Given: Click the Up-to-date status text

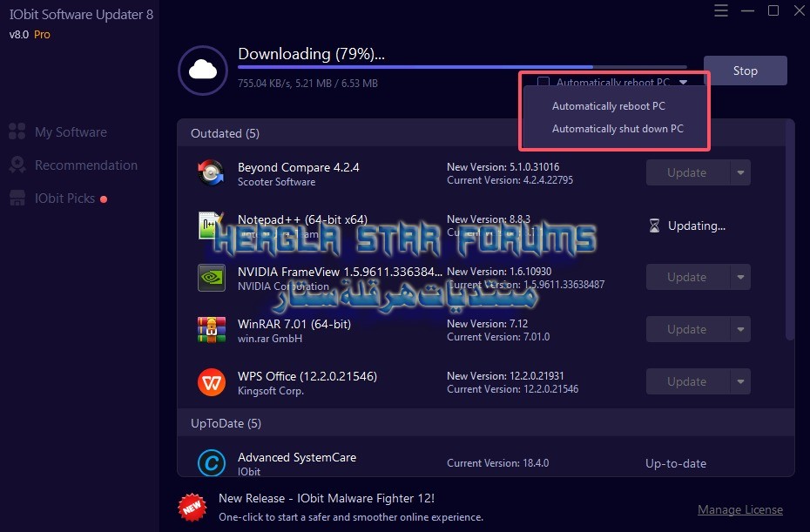Looking at the screenshot, I should point(676,463).
